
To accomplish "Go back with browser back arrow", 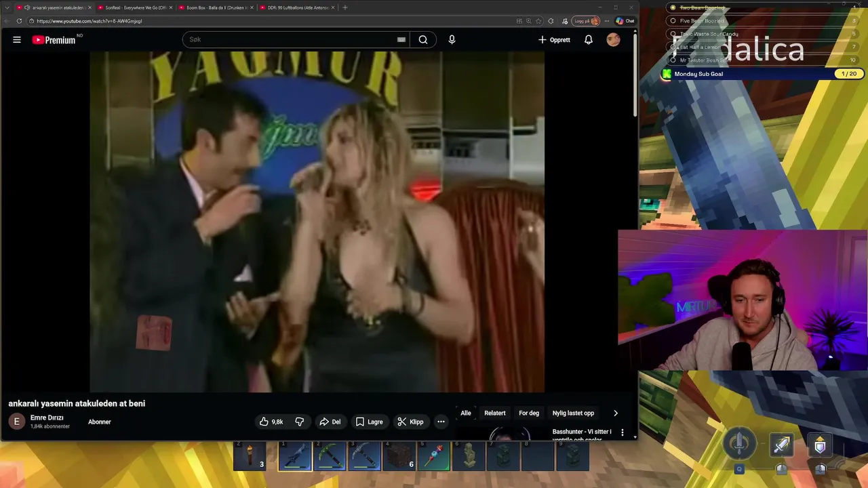I will coord(7,21).
